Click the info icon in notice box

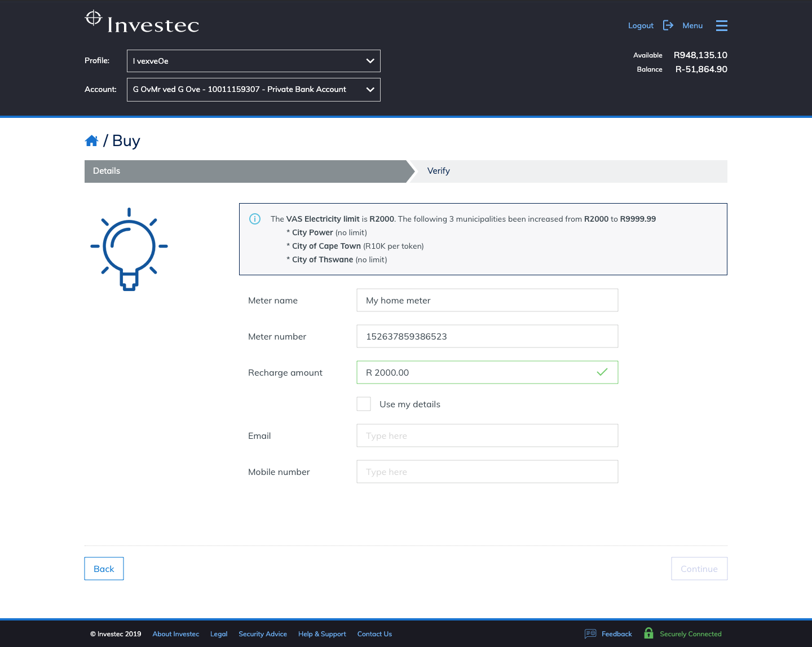255,219
